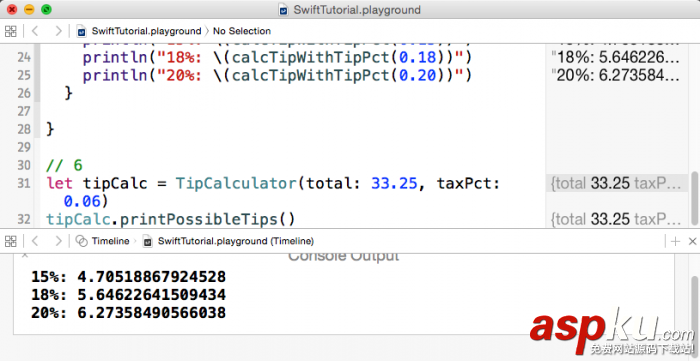Open related items grid in Timeline bar

(11, 241)
